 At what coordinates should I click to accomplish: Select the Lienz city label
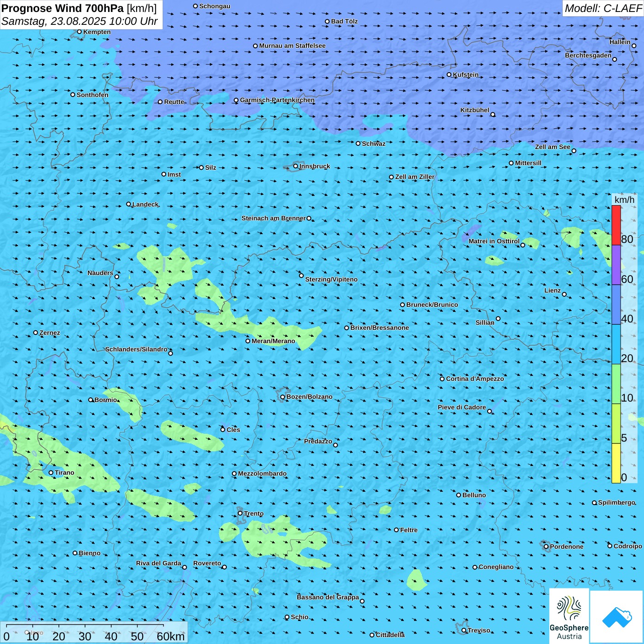tap(552, 290)
